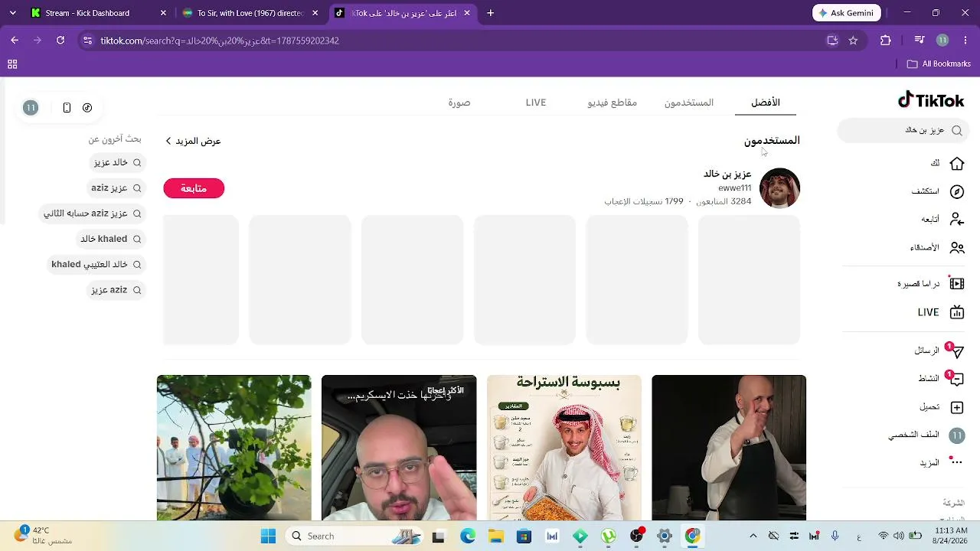
Task: Open the Following icon in TikTok sidebar
Action: [x=956, y=220]
